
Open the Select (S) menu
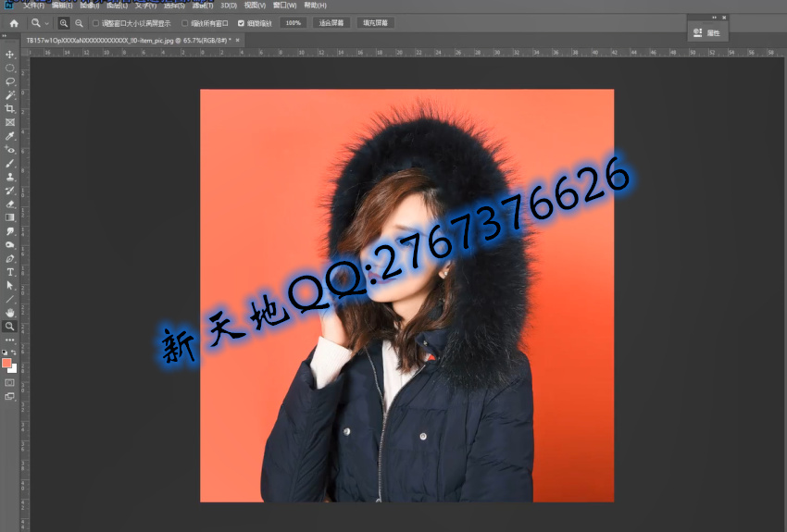pyautogui.click(x=174, y=5)
